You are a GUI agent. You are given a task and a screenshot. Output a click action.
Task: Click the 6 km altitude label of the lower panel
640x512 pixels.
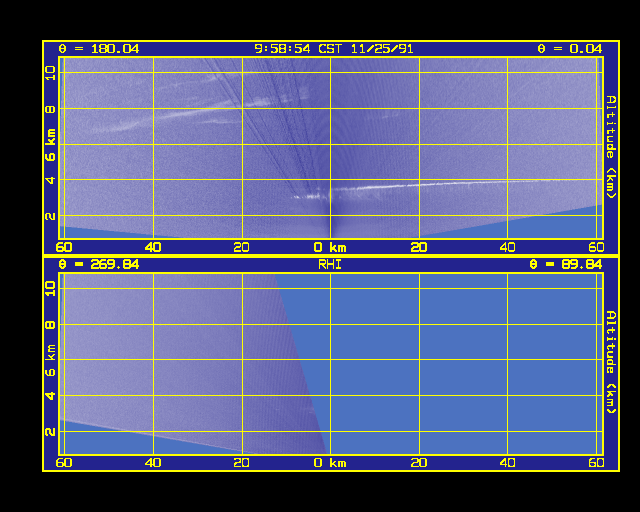[x=50, y=360]
